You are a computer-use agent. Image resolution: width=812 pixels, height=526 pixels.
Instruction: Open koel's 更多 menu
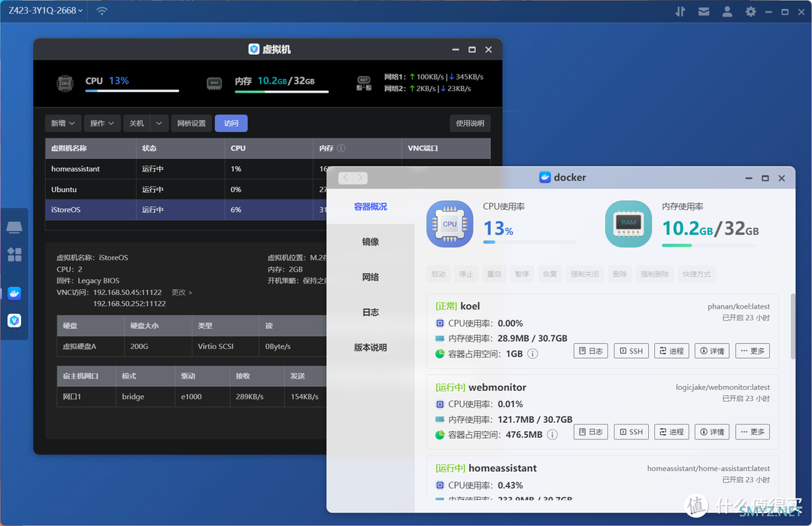[x=753, y=351]
